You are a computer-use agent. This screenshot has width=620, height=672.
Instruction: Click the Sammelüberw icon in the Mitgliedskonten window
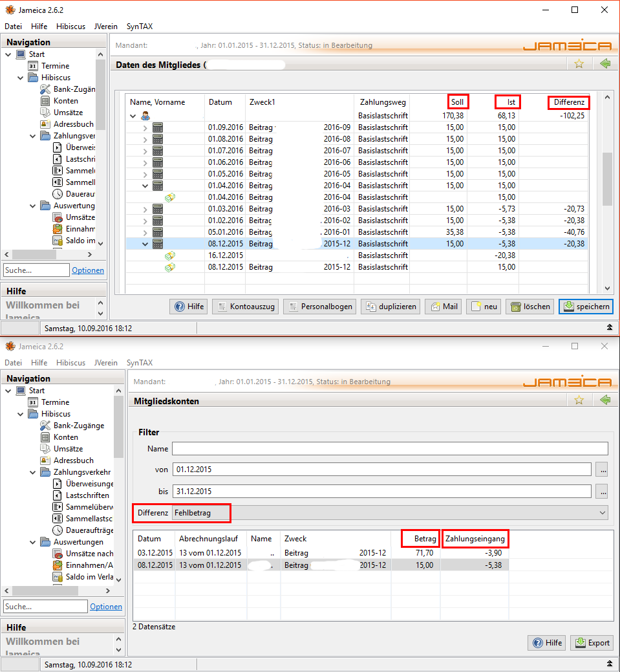pos(58,507)
